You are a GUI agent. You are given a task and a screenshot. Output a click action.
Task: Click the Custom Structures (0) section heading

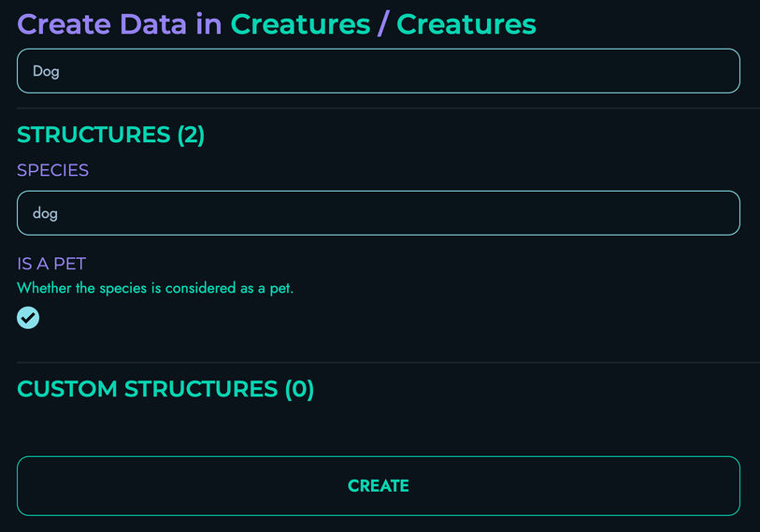pos(165,389)
